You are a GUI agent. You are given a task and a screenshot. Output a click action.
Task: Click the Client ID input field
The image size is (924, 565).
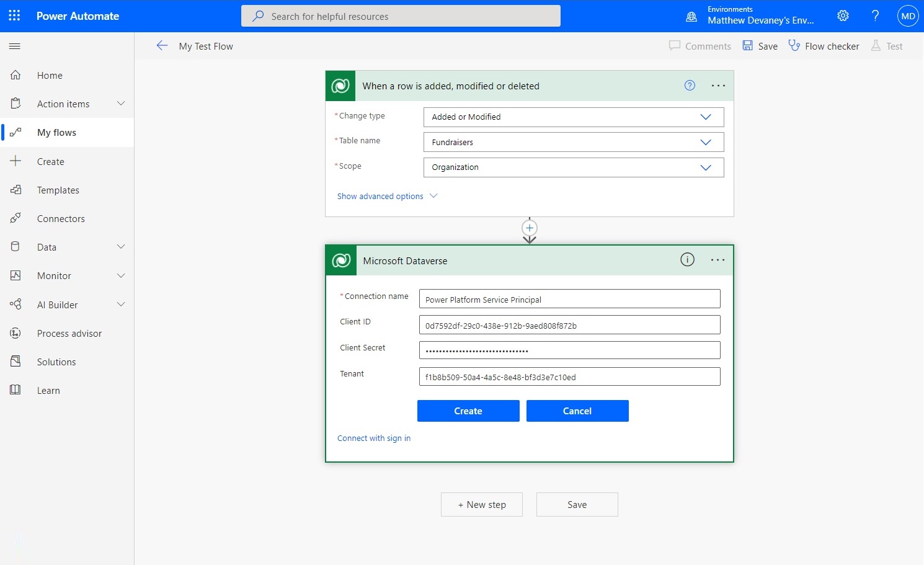point(569,324)
